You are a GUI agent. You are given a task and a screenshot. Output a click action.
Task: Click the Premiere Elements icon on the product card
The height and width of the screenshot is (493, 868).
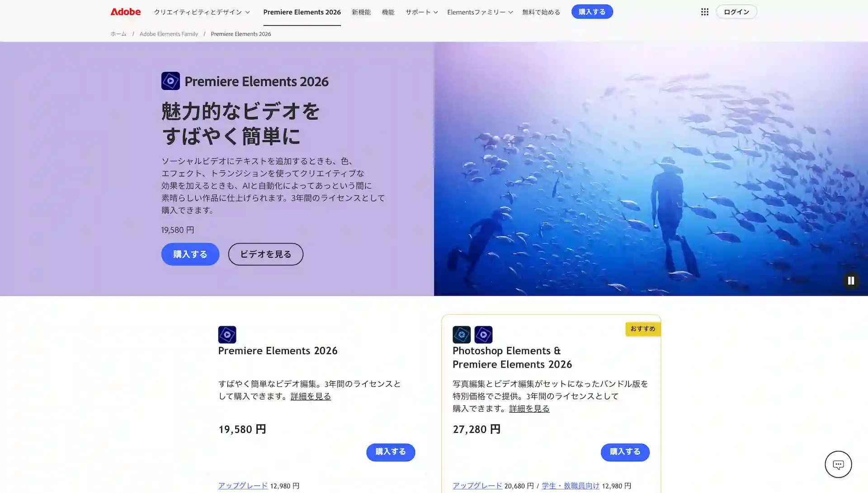pos(227,335)
